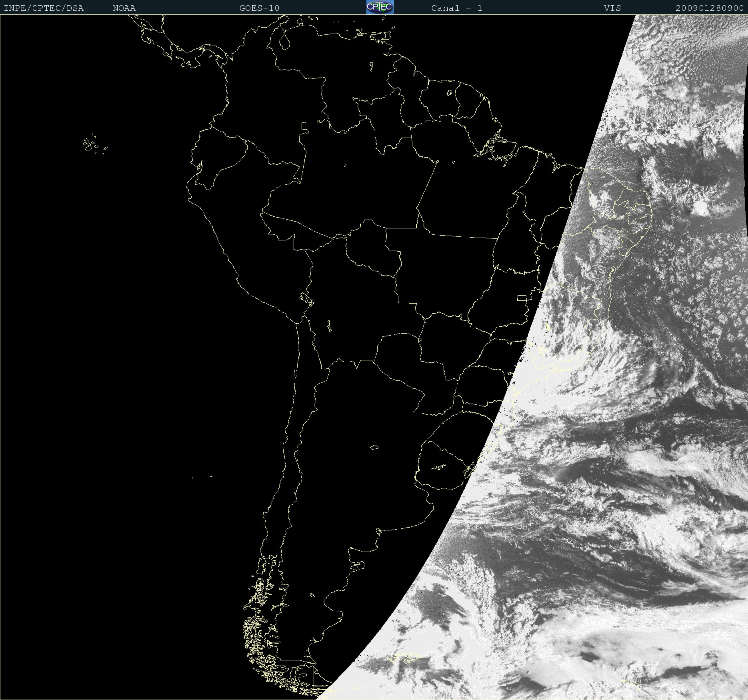This screenshot has height=700, width=748.
Task: Select the VIS label in the header
Action: click(x=612, y=8)
